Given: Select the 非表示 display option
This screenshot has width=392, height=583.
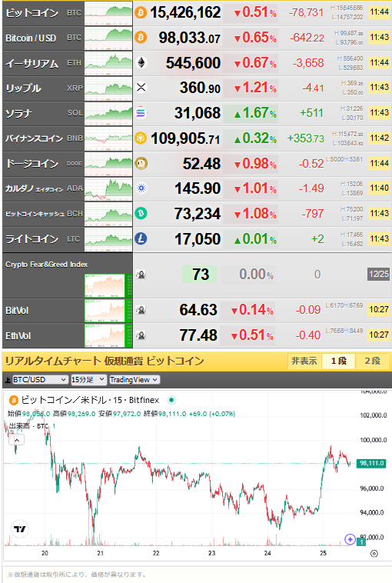Looking at the screenshot, I should tap(304, 361).
